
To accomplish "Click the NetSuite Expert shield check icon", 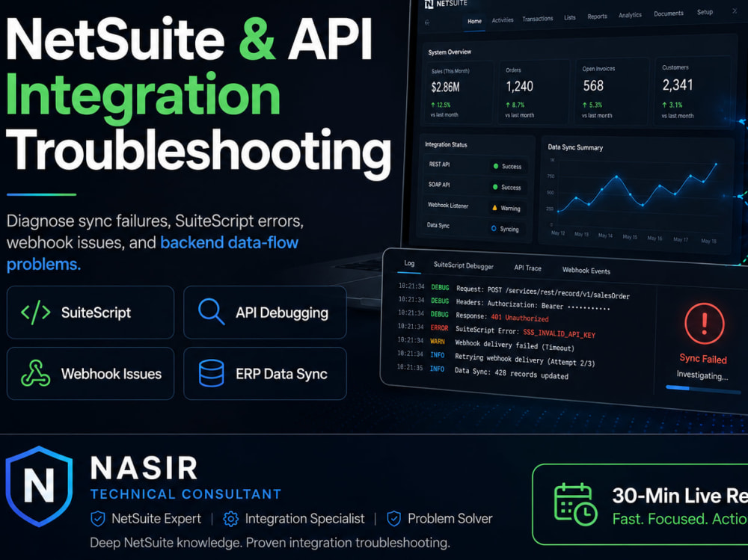I will (x=98, y=518).
